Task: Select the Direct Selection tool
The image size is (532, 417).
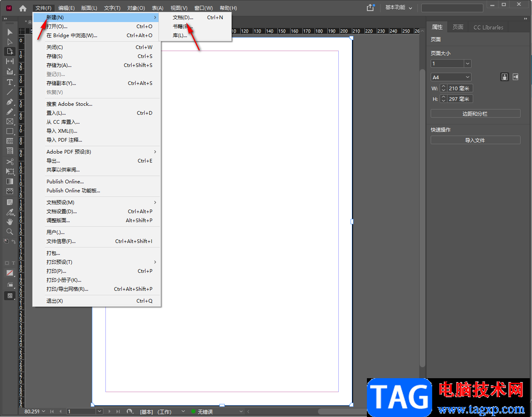Action: click(10, 42)
